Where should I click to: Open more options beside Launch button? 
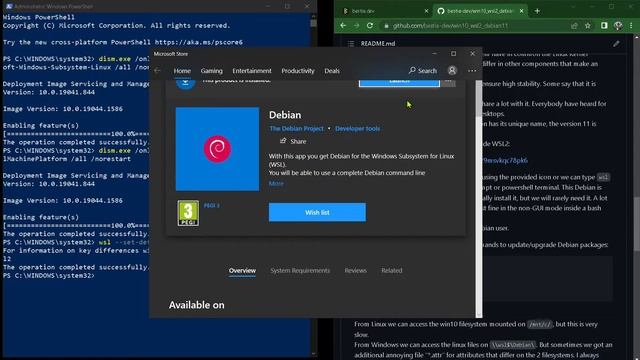click(448, 82)
